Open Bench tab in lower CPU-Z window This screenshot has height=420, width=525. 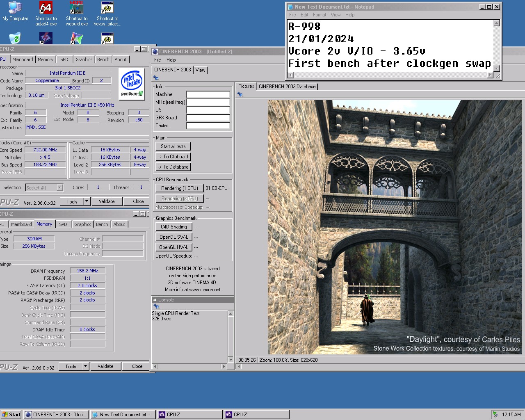(102, 224)
